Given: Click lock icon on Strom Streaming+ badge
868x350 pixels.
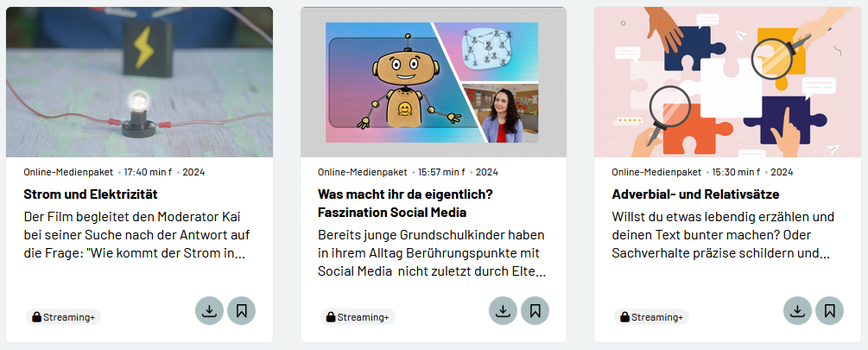Looking at the screenshot, I should coord(36,317).
